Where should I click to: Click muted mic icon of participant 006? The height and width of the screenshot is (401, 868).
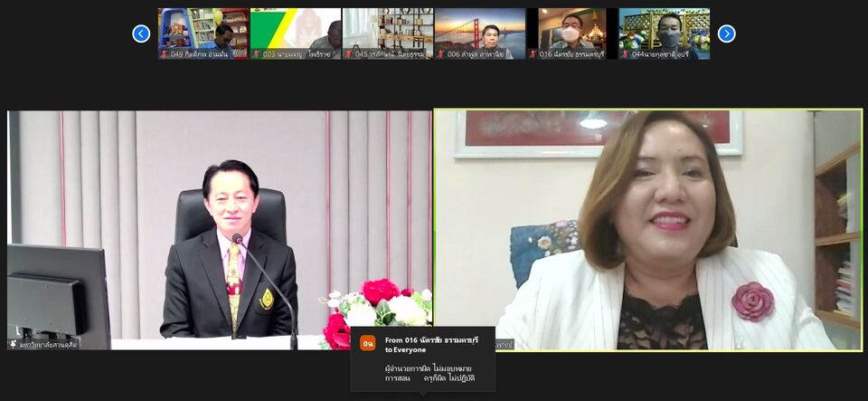pos(440,54)
